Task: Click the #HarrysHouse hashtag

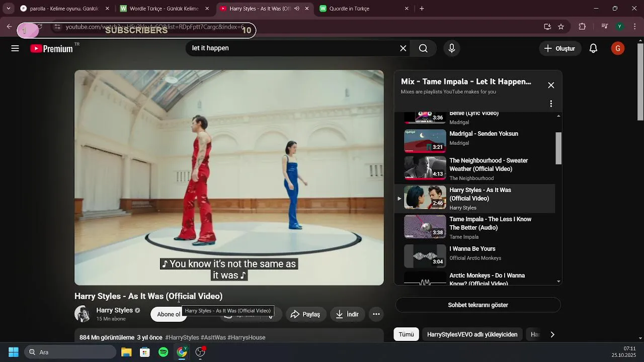Action: (247, 337)
